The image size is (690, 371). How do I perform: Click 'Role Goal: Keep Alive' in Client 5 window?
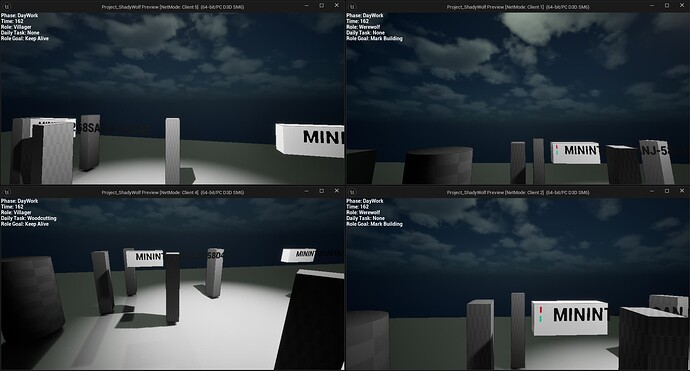pyautogui.click(x=25, y=38)
